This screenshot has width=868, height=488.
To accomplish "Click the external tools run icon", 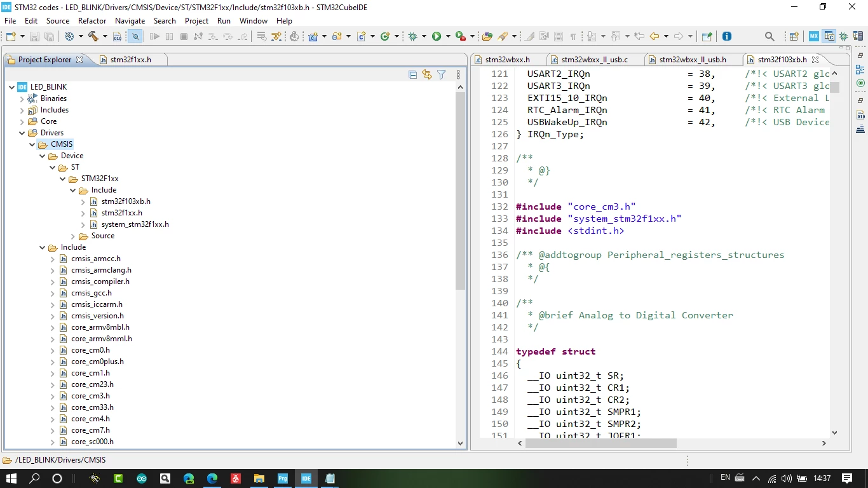I will [x=460, y=36].
